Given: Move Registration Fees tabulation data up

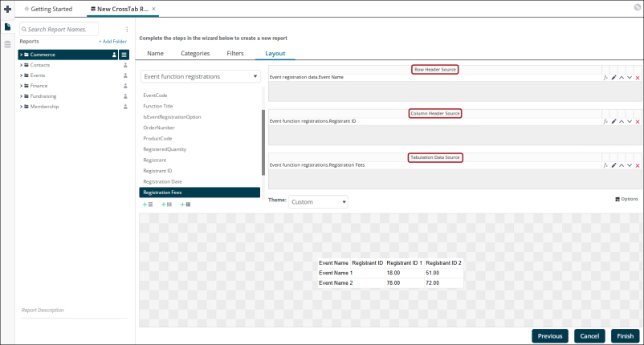Looking at the screenshot, I should point(622,165).
